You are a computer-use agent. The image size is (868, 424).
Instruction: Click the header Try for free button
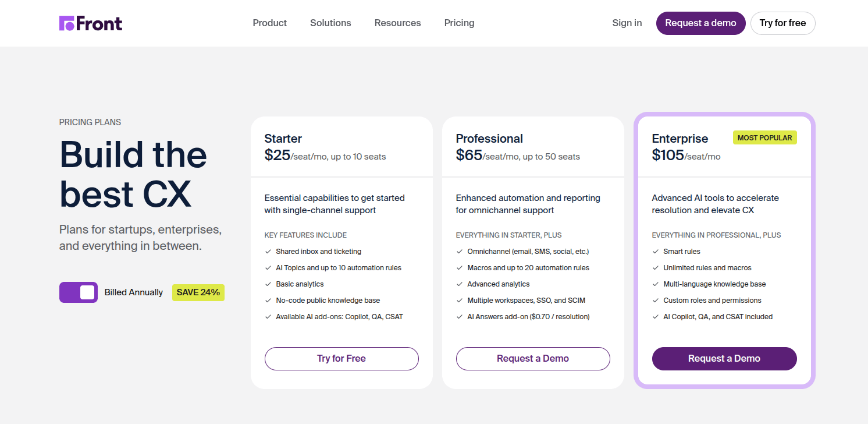tap(783, 23)
